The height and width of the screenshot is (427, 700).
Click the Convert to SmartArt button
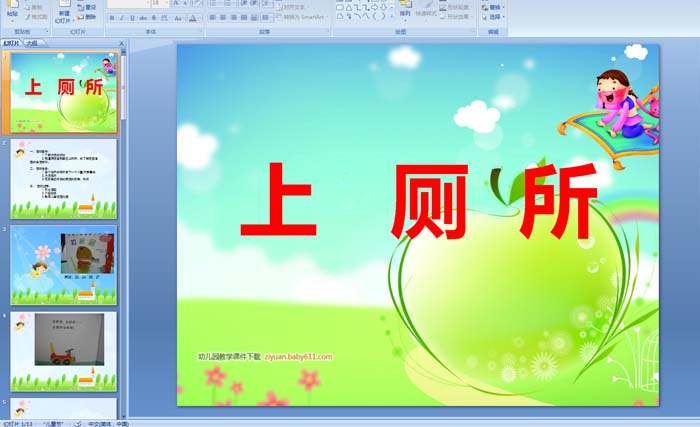[304, 17]
